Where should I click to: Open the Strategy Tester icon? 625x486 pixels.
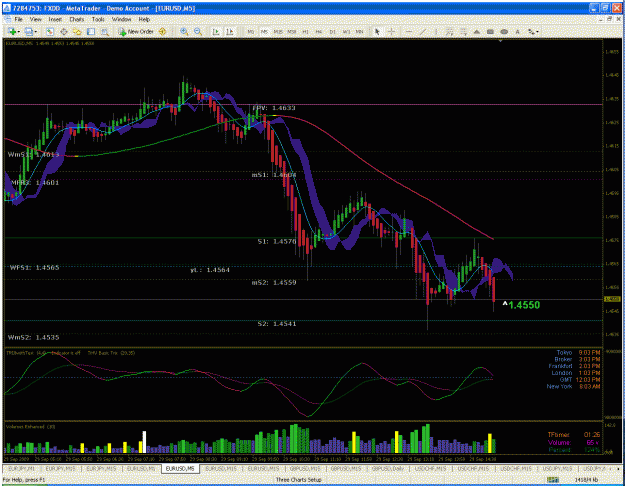104,31
